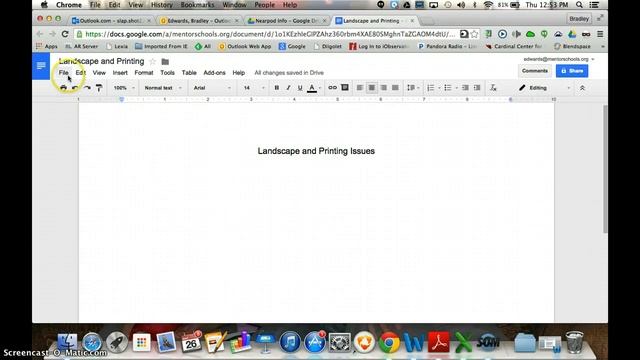Switch to the Outlook.com tab
Viewport: 640px width, 360px height.
pyautogui.click(x=110, y=20)
